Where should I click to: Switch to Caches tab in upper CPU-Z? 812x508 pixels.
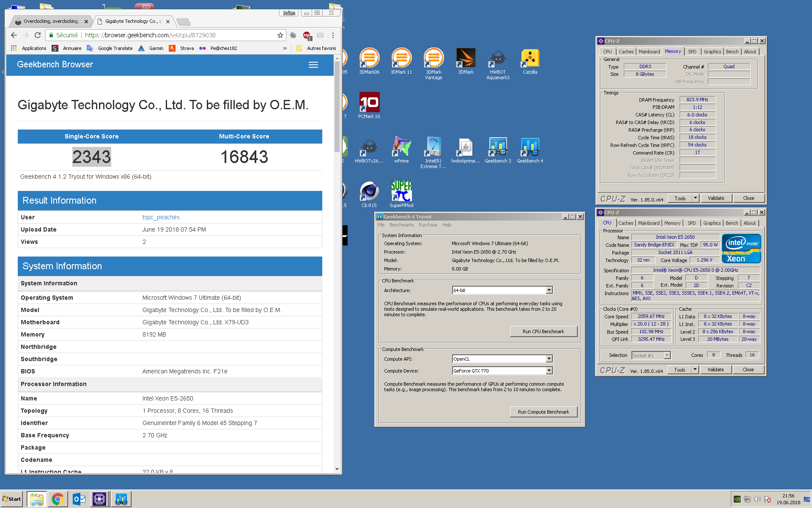coord(626,52)
